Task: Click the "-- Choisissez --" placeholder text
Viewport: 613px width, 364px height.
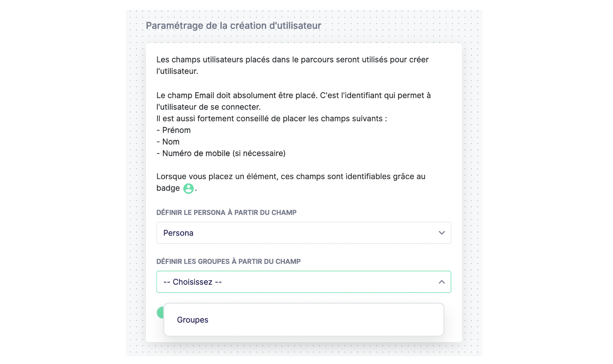Action: click(193, 282)
